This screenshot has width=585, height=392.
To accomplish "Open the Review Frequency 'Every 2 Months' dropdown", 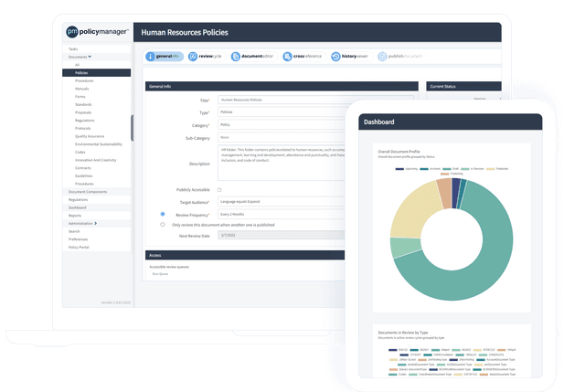I will pyautogui.click(x=281, y=214).
